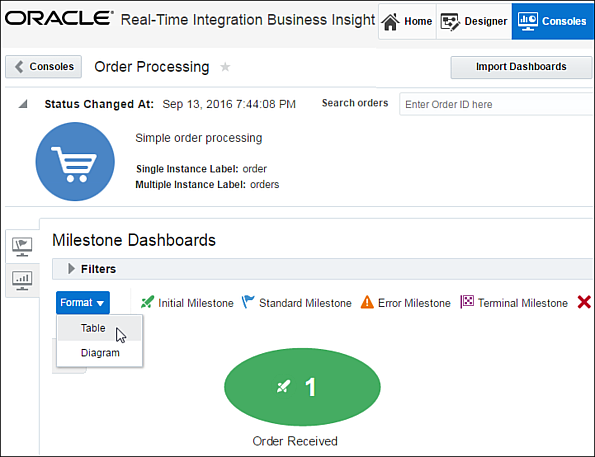The width and height of the screenshot is (595, 457).
Task: Choose Diagram from Format menu
Action: pyautogui.click(x=99, y=353)
